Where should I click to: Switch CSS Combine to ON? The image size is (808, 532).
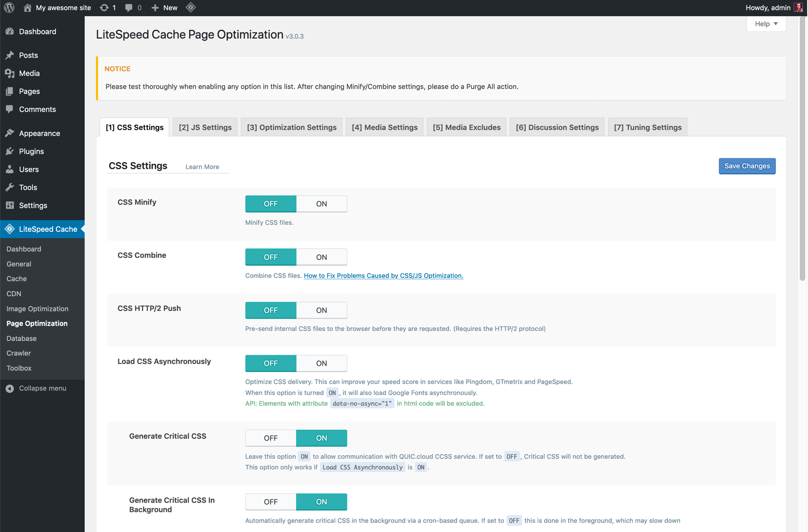click(322, 257)
